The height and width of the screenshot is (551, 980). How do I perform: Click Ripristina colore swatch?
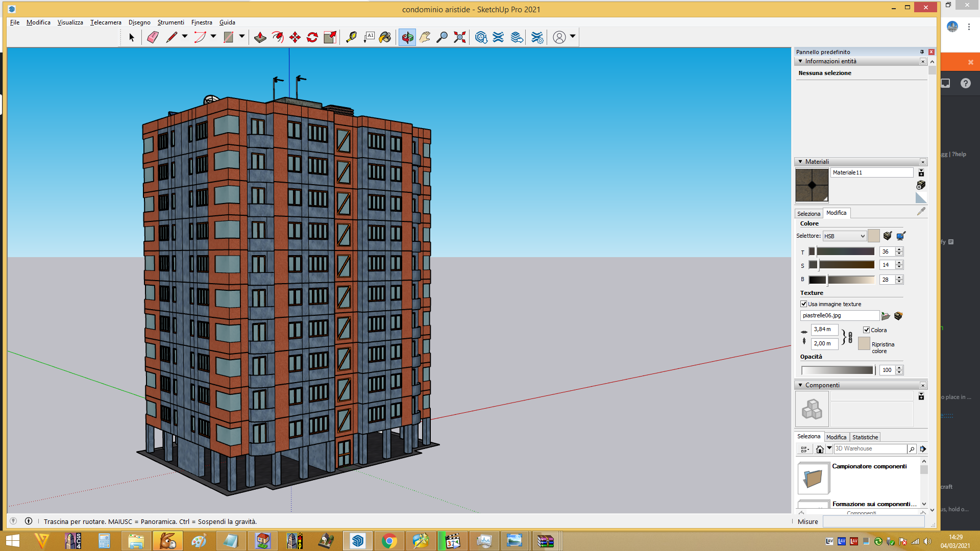tap(864, 343)
